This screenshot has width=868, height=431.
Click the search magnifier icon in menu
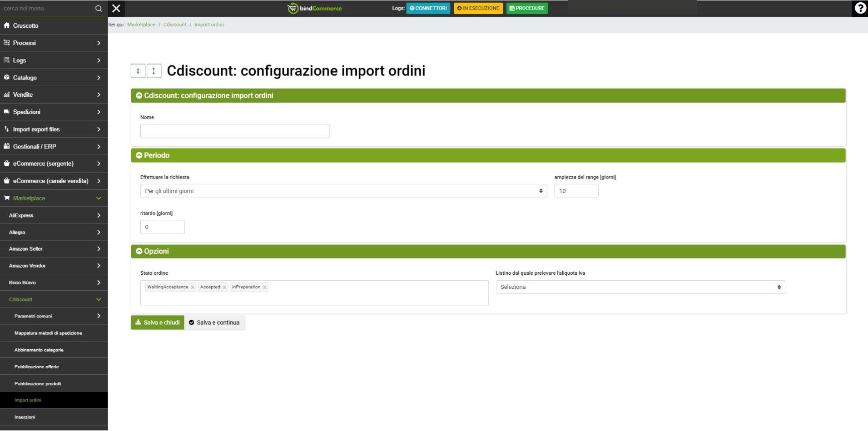[x=98, y=9]
